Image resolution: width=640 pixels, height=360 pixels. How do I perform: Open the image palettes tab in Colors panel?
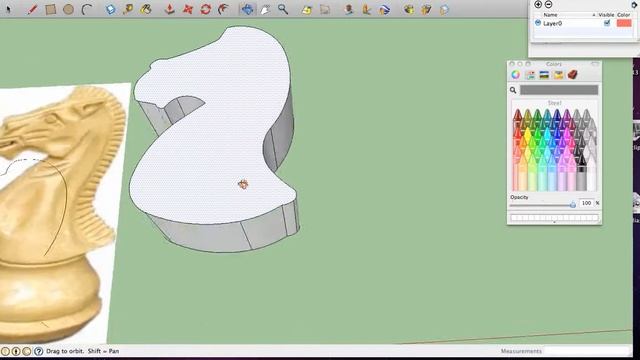point(558,75)
